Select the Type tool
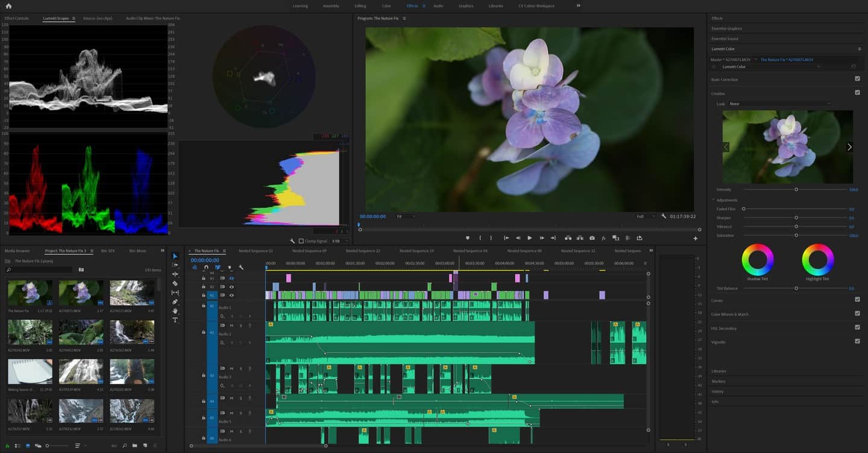868x453 pixels. (x=175, y=319)
